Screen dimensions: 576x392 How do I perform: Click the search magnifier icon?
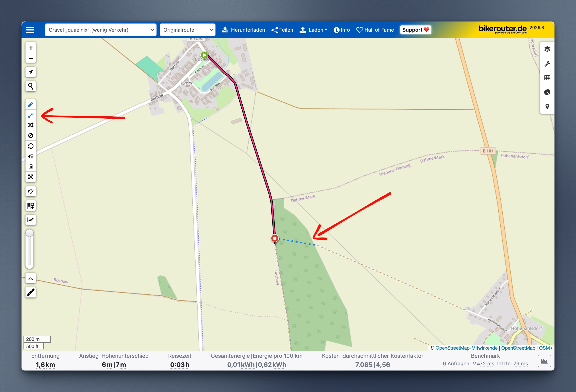[30, 86]
